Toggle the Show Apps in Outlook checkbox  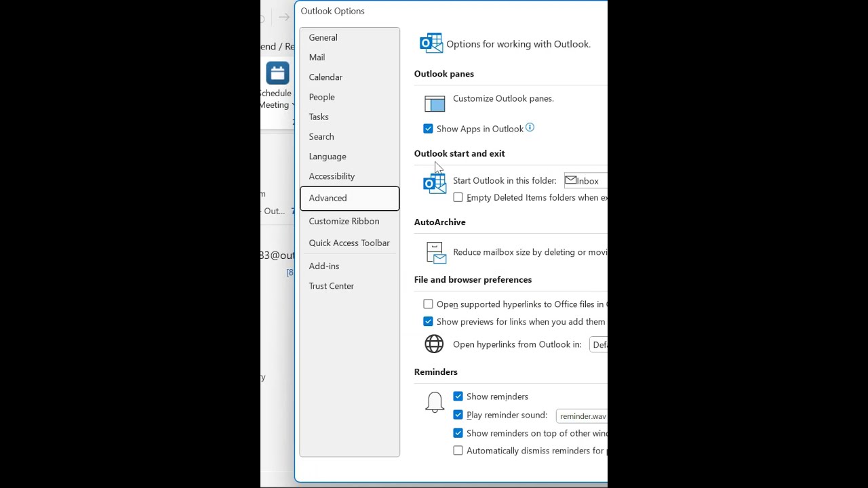tap(428, 129)
